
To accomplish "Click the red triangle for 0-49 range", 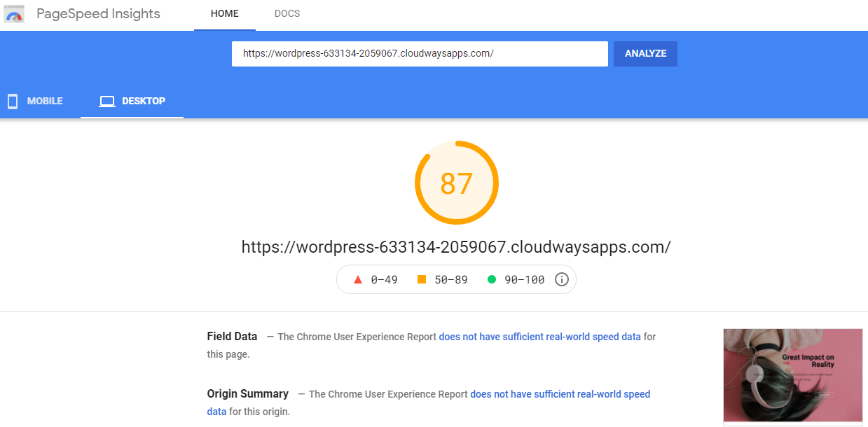I will click(357, 279).
